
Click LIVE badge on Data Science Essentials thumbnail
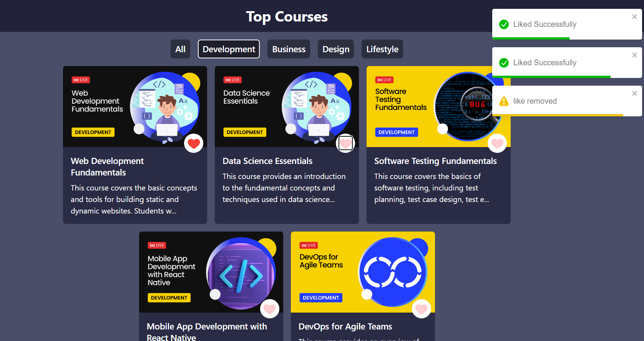click(x=232, y=80)
